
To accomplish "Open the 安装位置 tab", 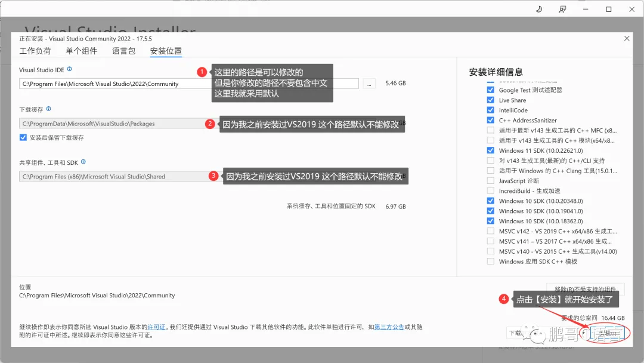I will tap(166, 51).
